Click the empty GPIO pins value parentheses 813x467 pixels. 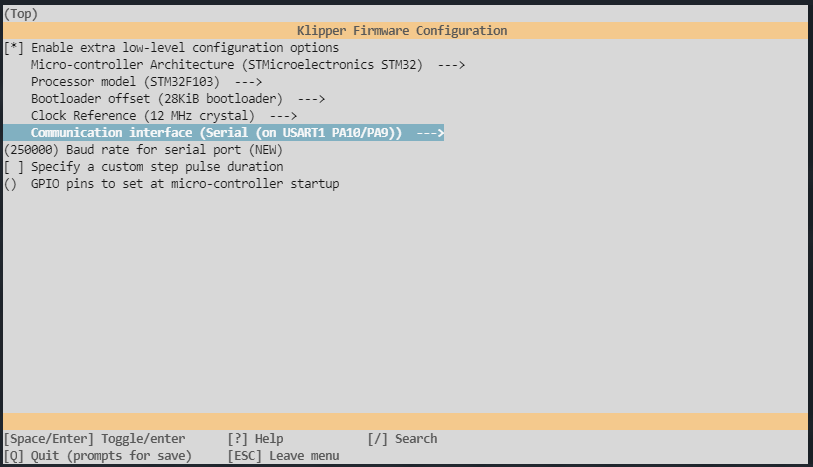(11, 183)
